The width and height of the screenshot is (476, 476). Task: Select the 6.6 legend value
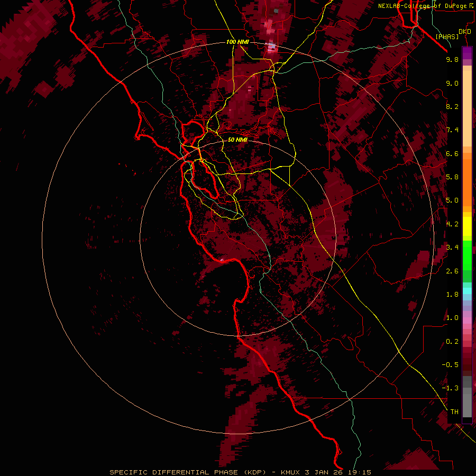click(x=452, y=153)
